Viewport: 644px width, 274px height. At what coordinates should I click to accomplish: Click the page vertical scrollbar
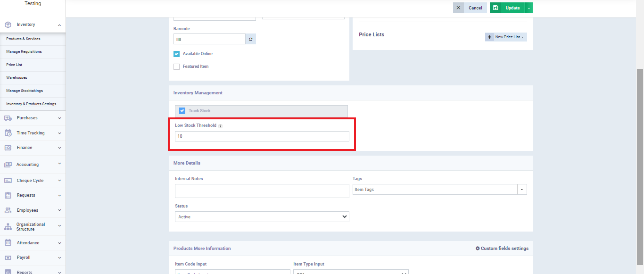[640, 165]
